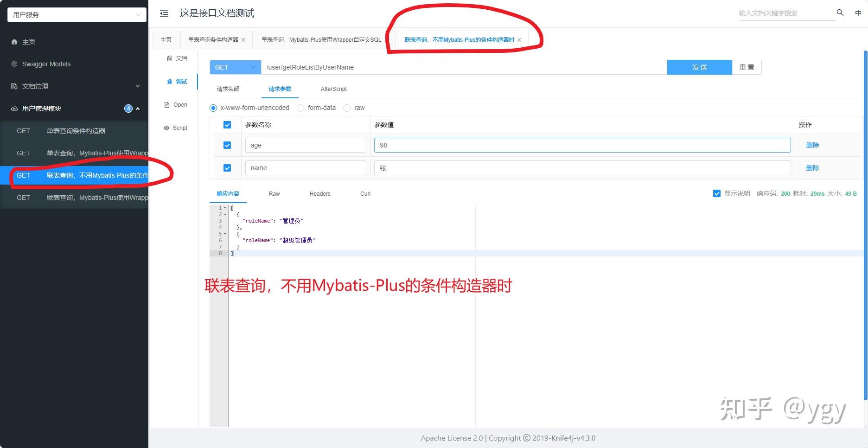Select the form-data radio button
Screen dimensions: 868x448
(300, 108)
